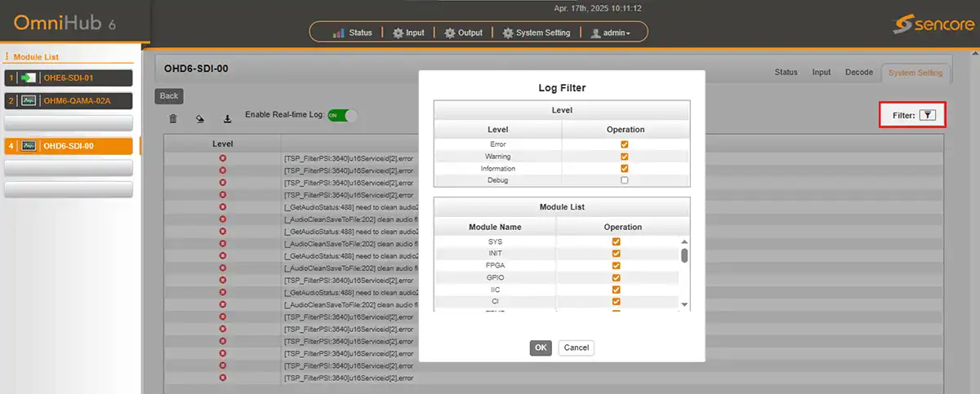980x394 pixels.
Task: Uncheck the INIT module checkbox
Action: tap(617, 254)
